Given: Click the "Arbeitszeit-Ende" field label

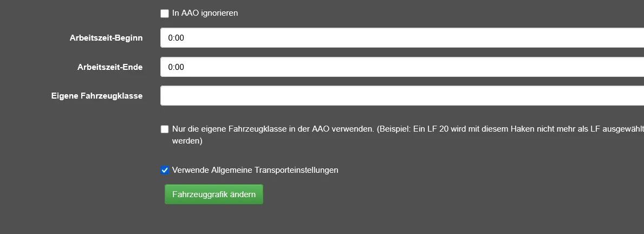Looking at the screenshot, I should pos(110,67).
